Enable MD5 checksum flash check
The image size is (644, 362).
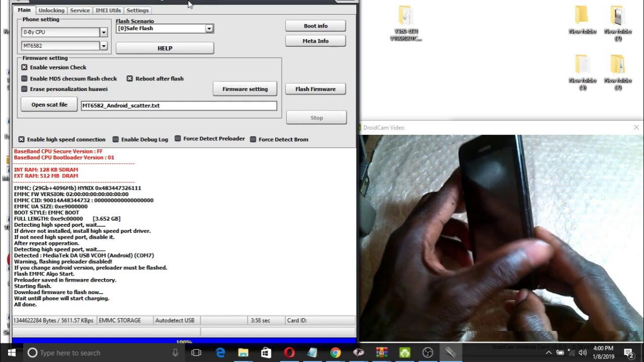pos(24,78)
